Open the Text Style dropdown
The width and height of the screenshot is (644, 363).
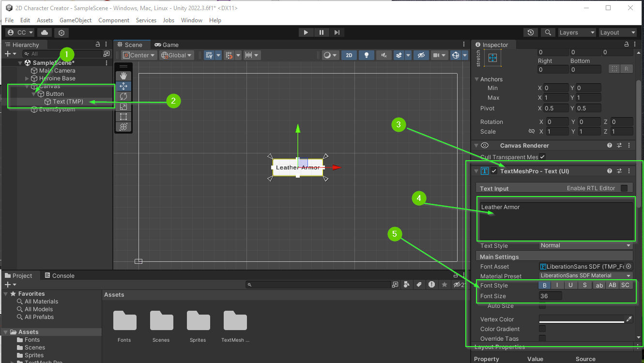pyautogui.click(x=585, y=245)
